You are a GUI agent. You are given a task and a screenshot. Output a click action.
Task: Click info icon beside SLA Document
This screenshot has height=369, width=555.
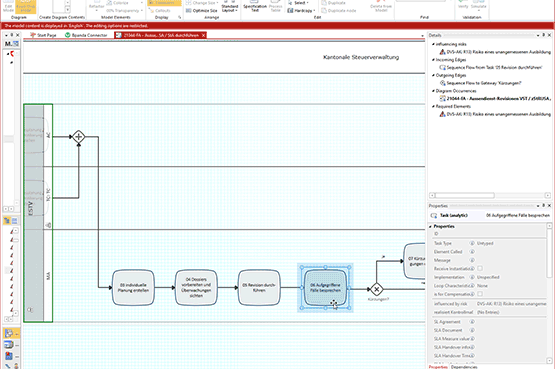coord(472,330)
